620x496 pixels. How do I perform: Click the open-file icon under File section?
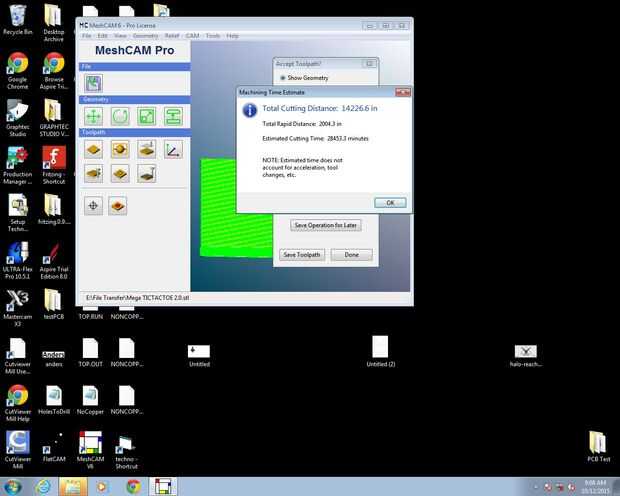[x=94, y=83]
